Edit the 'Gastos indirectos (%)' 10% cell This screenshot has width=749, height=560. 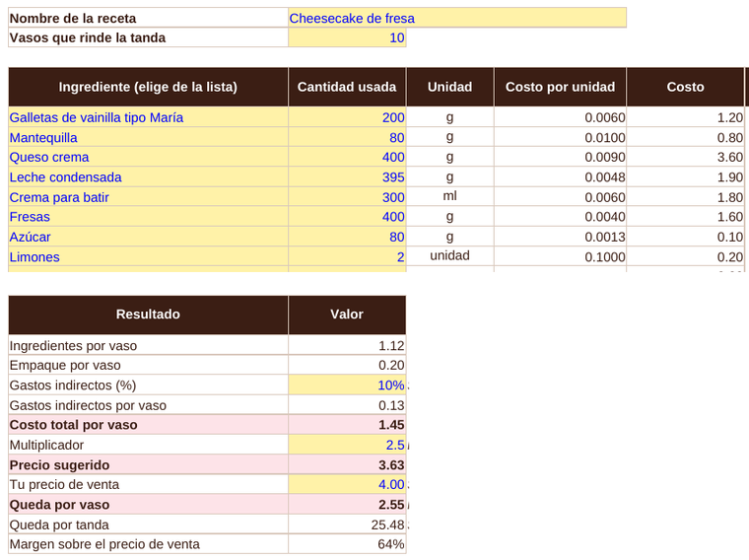coord(347,385)
